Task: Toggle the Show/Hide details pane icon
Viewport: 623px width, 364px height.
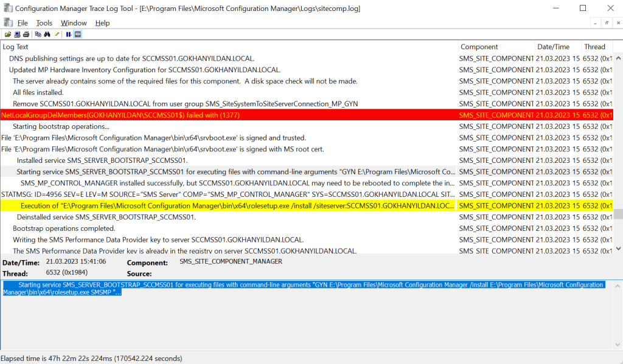Action: point(78,35)
